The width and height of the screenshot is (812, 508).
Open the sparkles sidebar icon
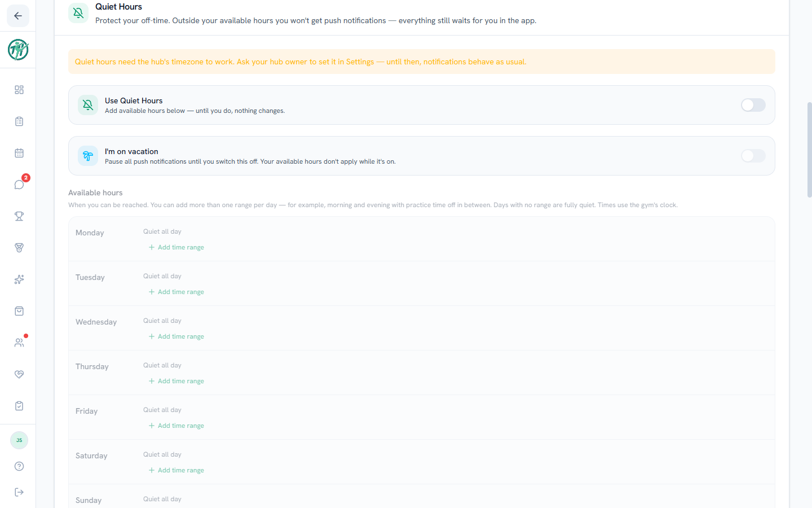click(x=19, y=279)
